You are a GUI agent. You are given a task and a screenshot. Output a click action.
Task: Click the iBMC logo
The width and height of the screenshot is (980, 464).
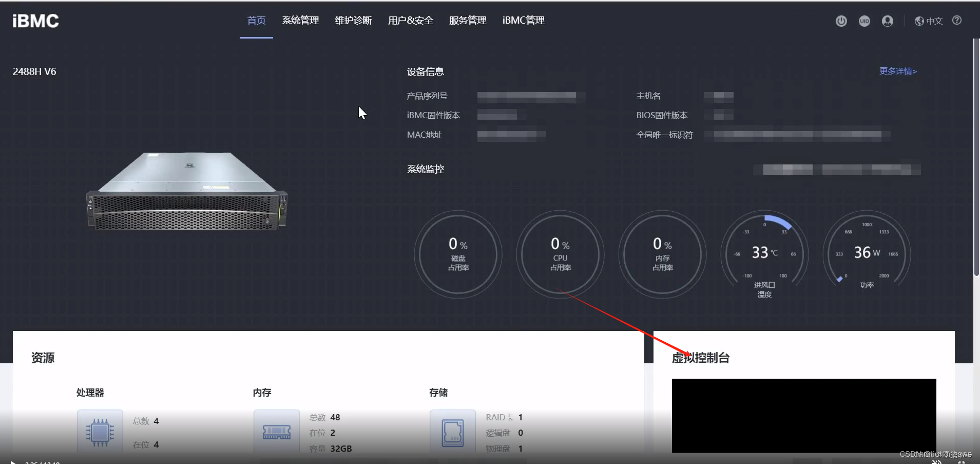35,21
